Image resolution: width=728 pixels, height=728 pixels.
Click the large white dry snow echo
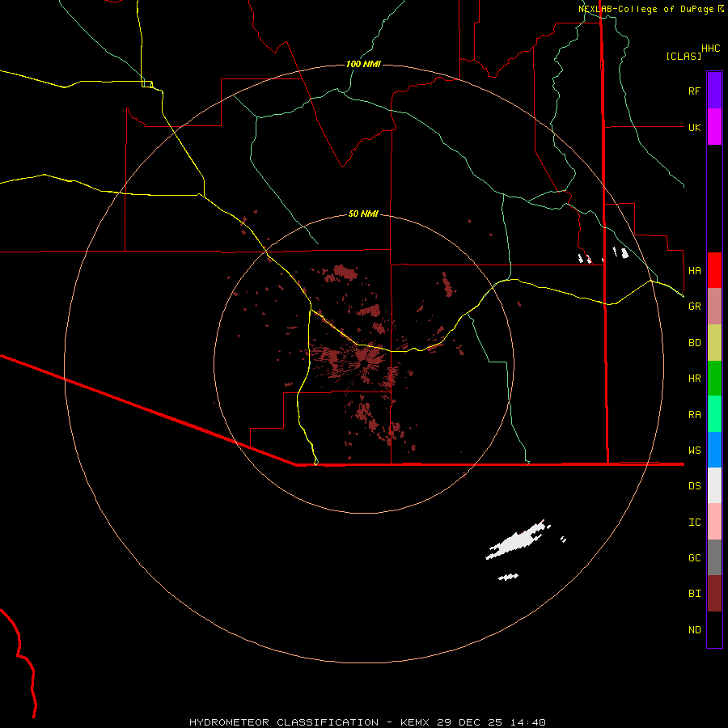515,541
